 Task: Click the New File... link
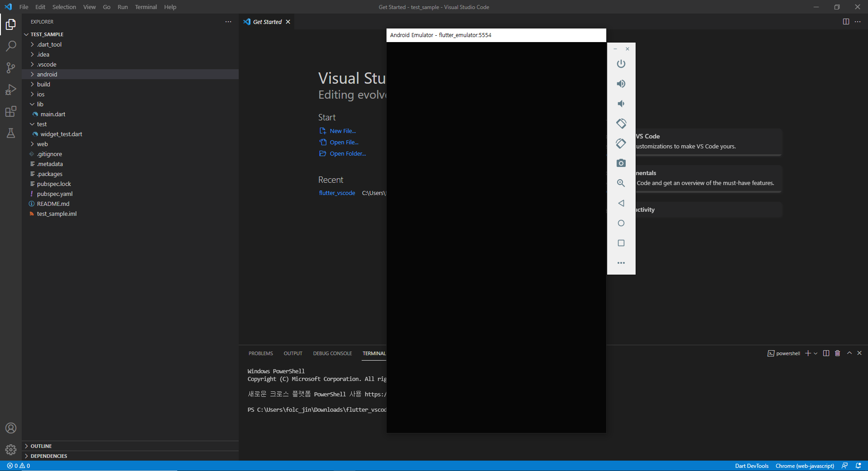coord(338,131)
